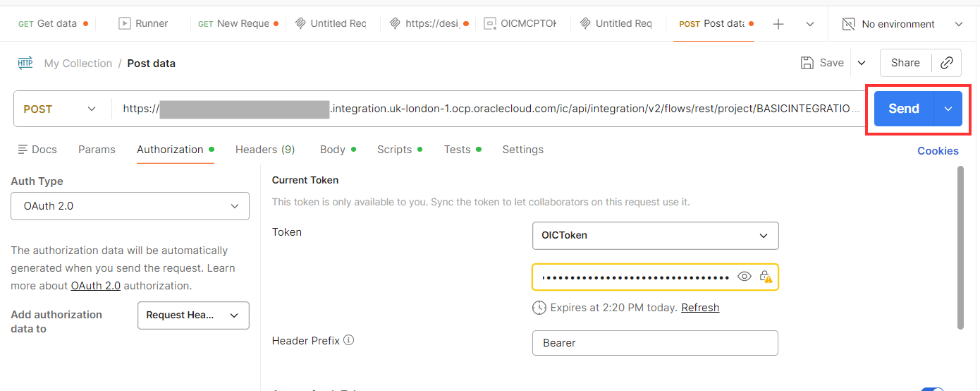Click the token lock warning icon
The width and height of the screenshot is (980, 391).
(765, 277)
